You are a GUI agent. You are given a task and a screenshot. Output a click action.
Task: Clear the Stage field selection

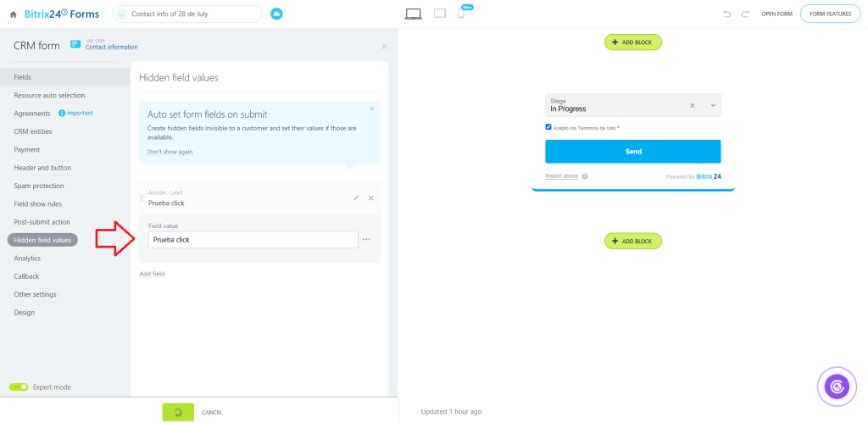pos(692,105)
